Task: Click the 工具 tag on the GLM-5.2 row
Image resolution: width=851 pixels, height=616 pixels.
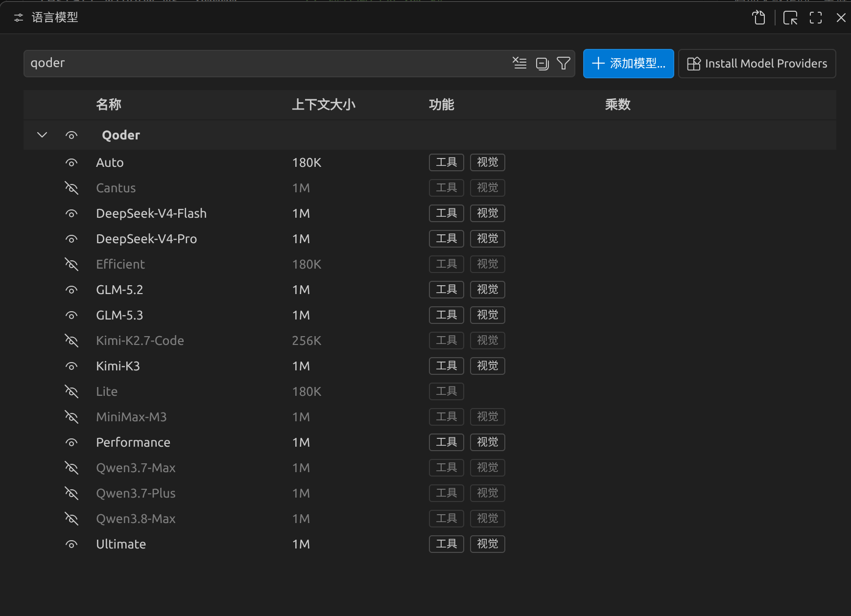Action: (x=447, y=290)
